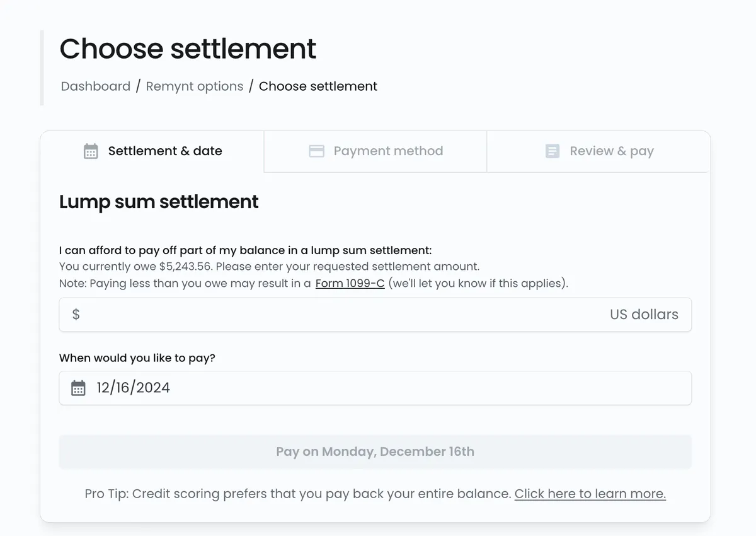Follow the Click here to learn more link
This screenshot has width=756, height=536.
590,494
